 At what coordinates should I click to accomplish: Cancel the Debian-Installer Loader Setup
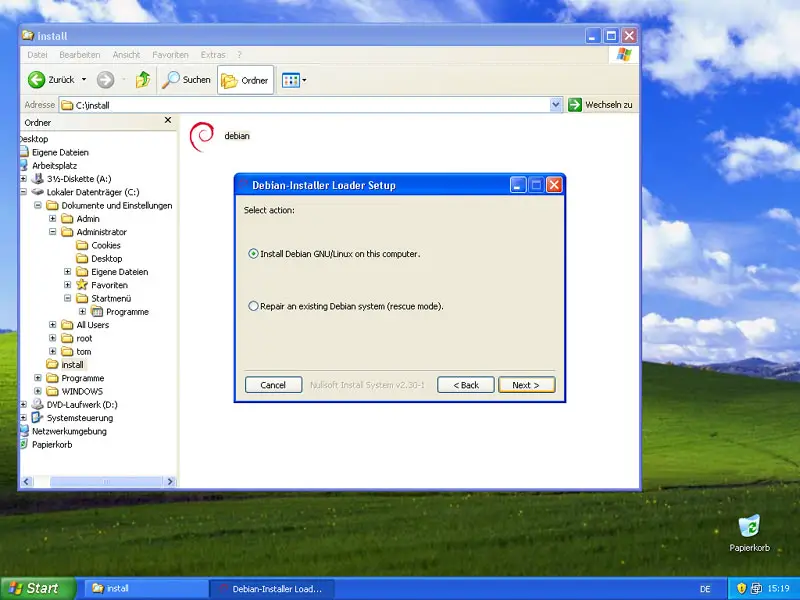[x=273, y=384]
